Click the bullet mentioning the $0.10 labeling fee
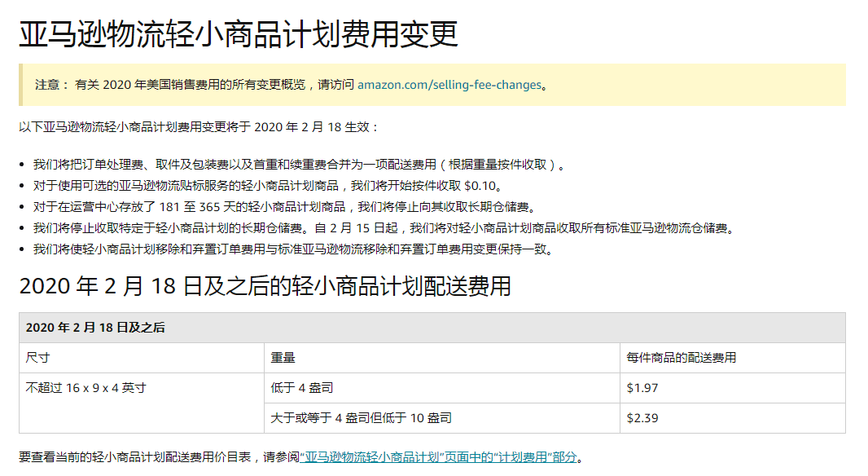The width and height of the screenshot is (868, 476). pos(268,186)
